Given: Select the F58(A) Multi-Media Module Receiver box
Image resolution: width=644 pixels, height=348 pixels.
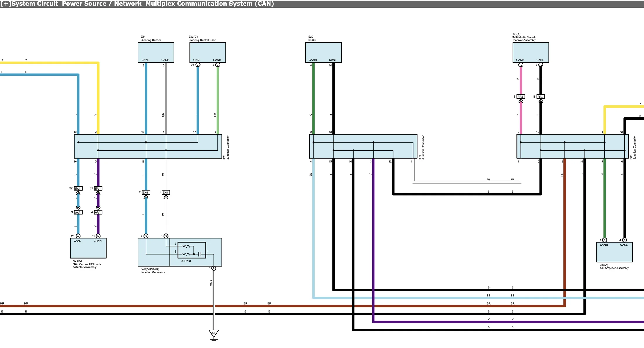Looking at the screenshot, I should point(531,52).
